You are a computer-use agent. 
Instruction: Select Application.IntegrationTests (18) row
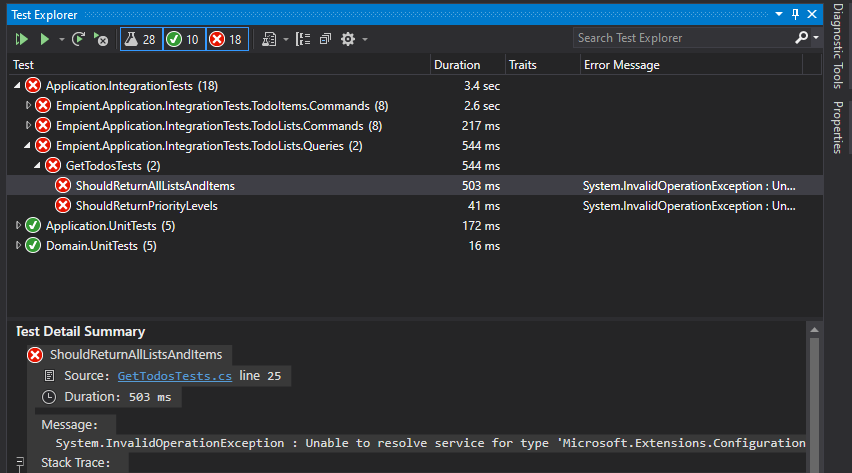point(415,85)
